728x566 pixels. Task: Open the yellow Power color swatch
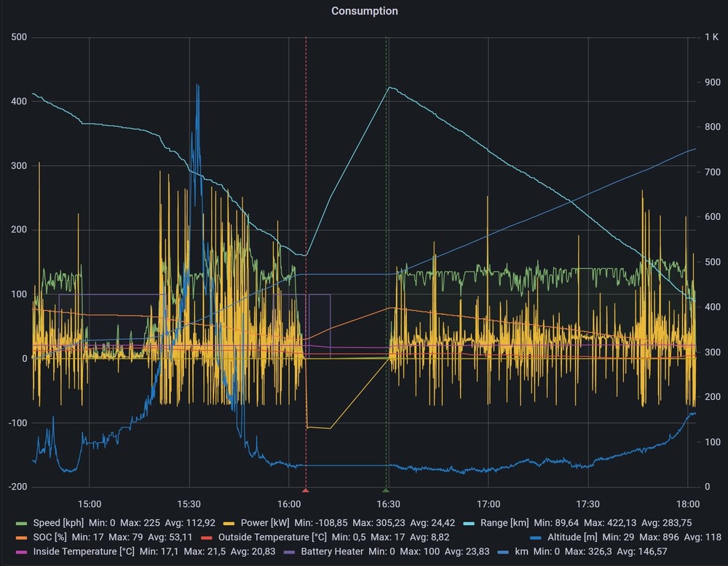(x=229, y=522)
